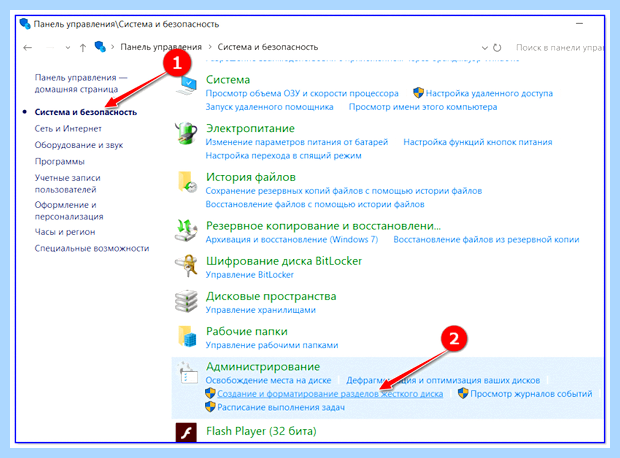Click Управление рабочими папками link
The height and width of the screenshot is (458, 620).
pos(272,345)
